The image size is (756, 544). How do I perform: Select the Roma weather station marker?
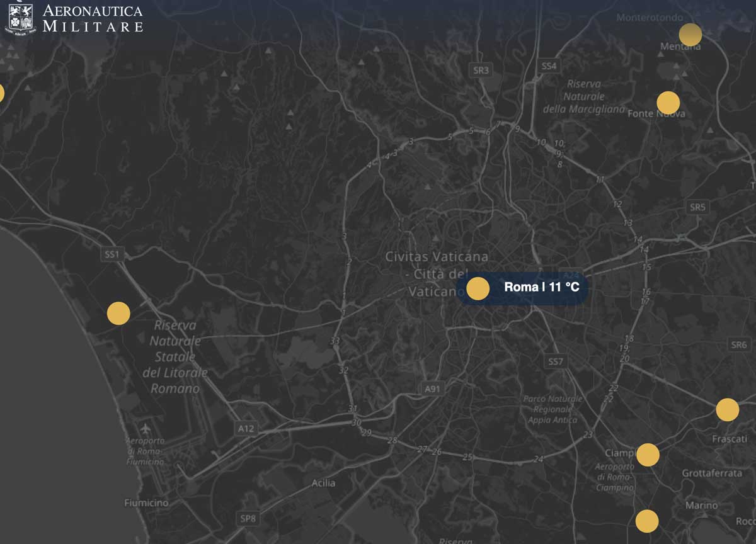(478, 288)
